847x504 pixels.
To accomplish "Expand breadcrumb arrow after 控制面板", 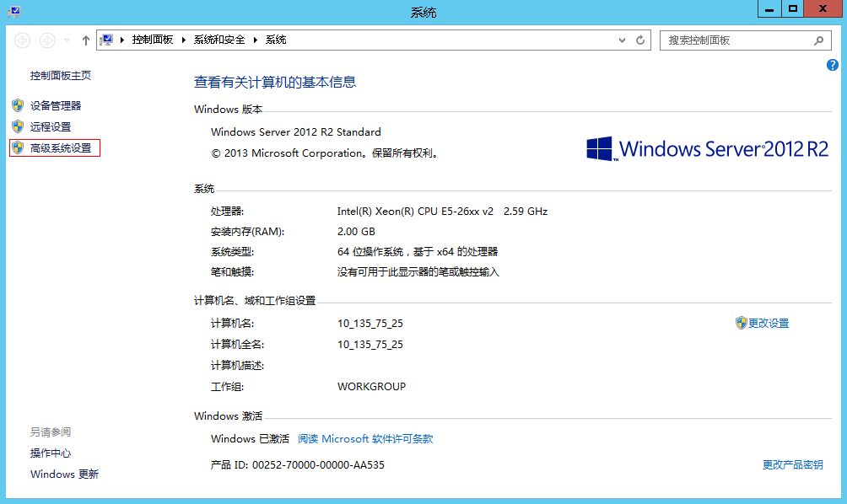I will pos(184,40).
